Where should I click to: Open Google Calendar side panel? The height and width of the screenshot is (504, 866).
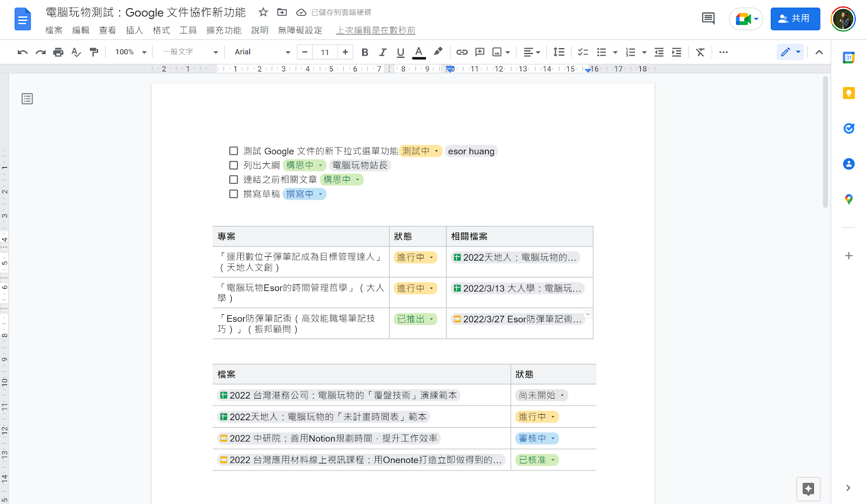(849, 57)
